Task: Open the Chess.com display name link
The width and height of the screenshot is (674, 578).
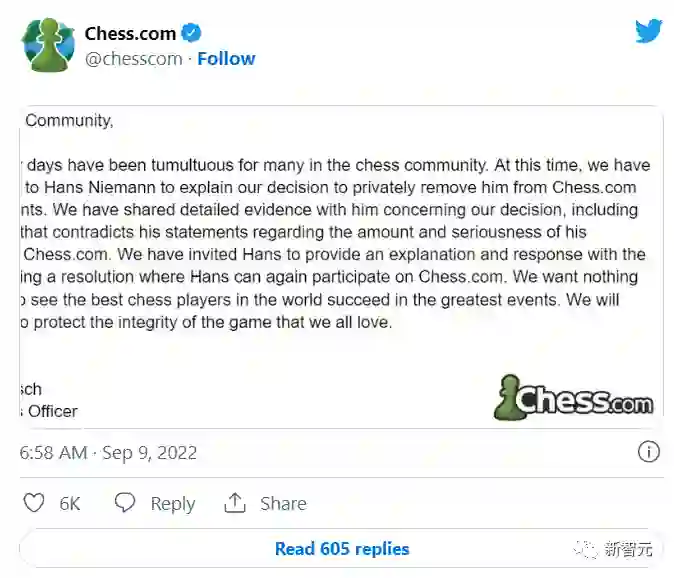Action: (130, 33)
